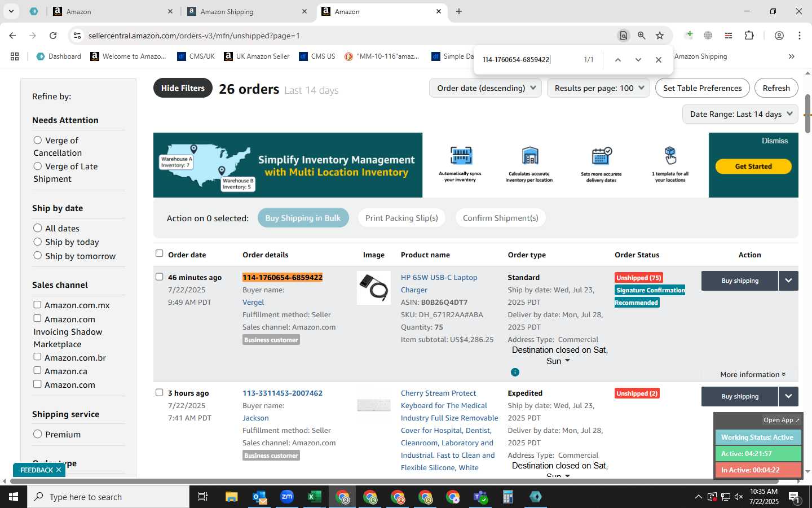Click the horizontal scrollbar at page bottom
Screen dimensions: 812x508
(395, 481)
